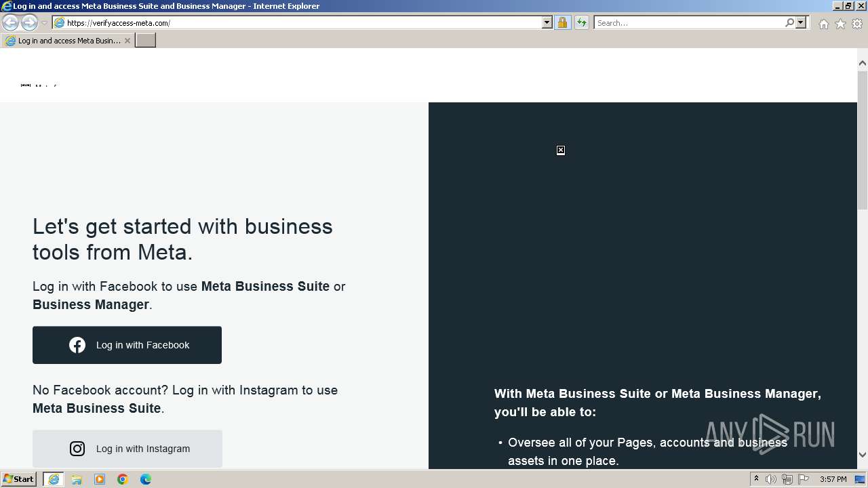Click the Search box in toolbar
This screenshot has width=868, height=488.
[689, 23]
